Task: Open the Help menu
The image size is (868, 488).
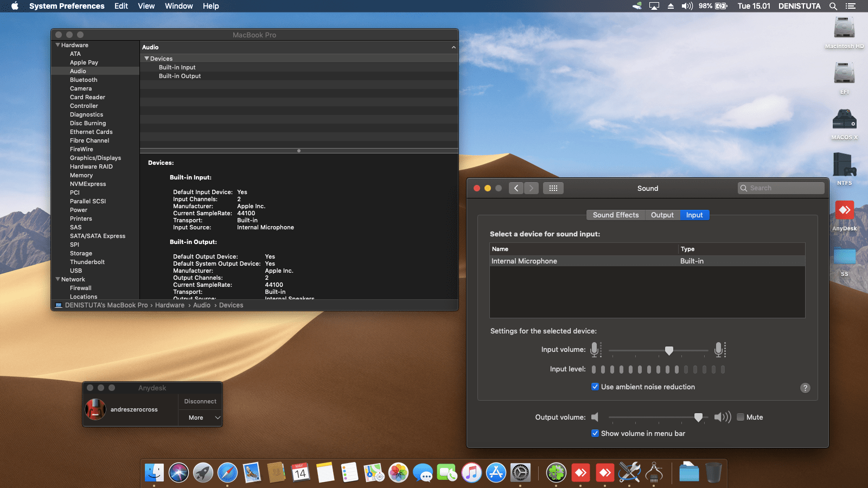Action: 211,6
